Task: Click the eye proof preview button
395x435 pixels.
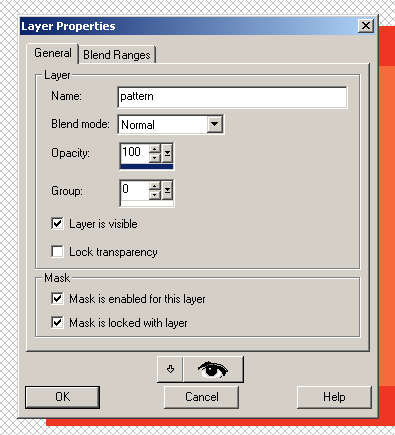Action: click(x=213, y=369)
